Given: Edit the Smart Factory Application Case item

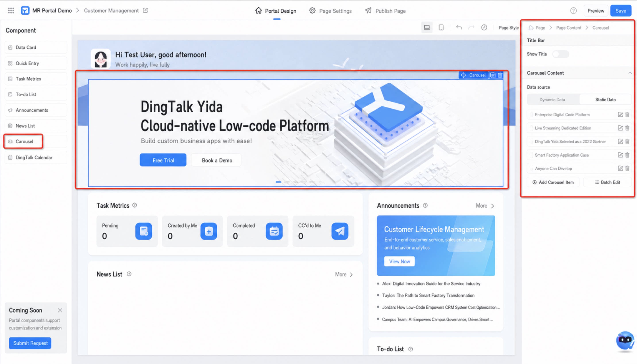Looking at the screenshot, I should tap(620, 155).
